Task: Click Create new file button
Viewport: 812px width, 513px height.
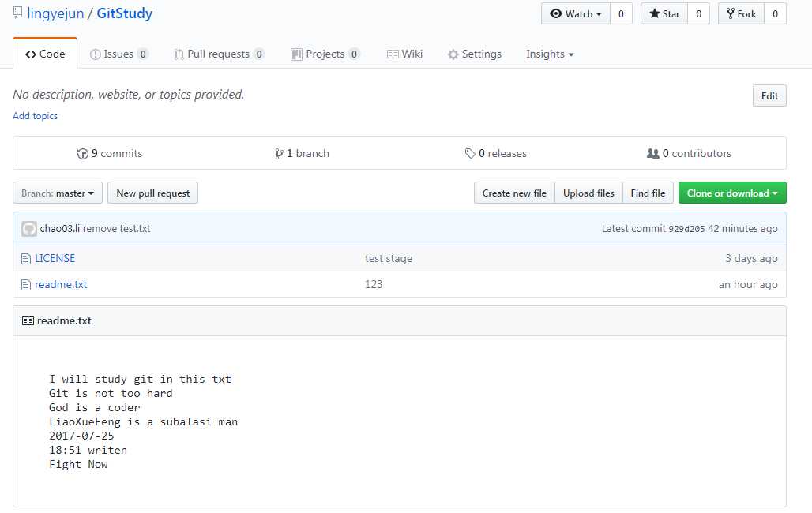Action: click(x=514, y=193)
